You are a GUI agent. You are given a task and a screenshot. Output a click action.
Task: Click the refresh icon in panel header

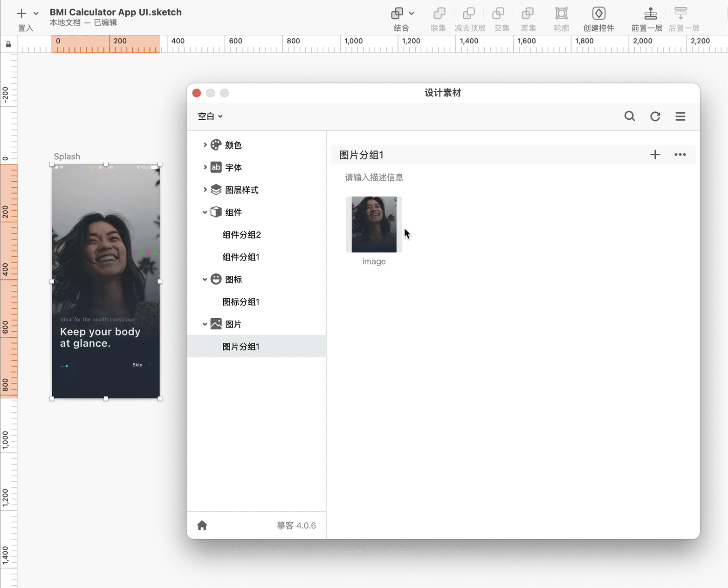coord(655,116)
